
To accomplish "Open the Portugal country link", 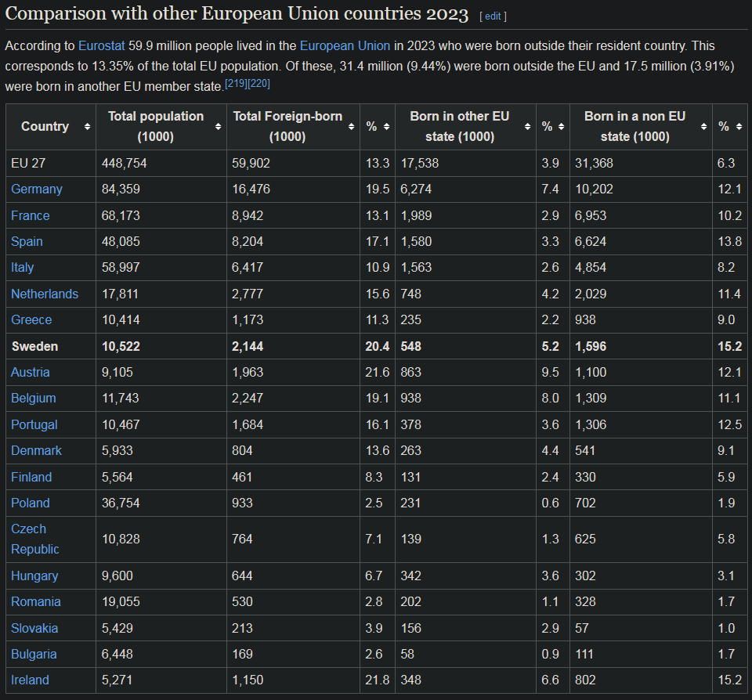I will (x=34, y=425).
